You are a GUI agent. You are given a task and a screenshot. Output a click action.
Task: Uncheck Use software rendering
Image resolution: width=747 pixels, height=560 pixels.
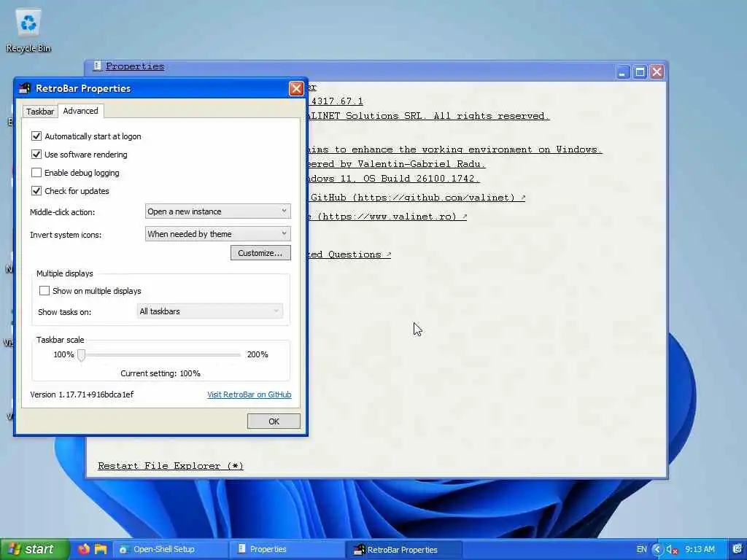point(36,155)
